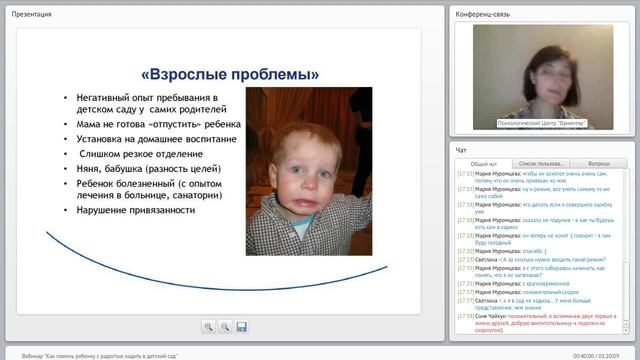Save the slide with the floppy disk icon
The image size is (640, 360).
[242, 327]
